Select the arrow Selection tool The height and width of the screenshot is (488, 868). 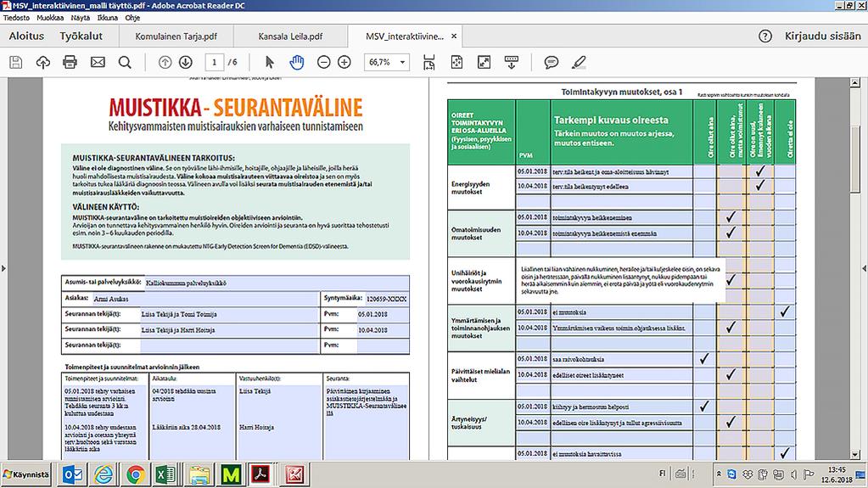270,63
